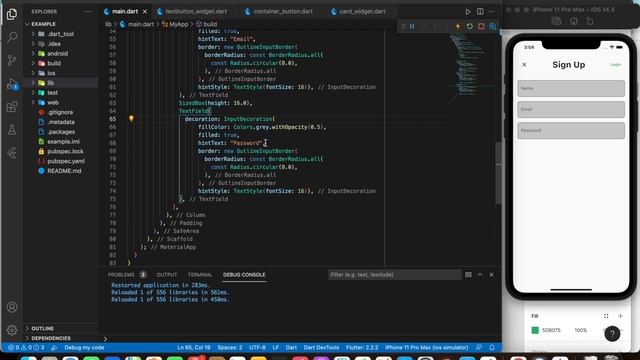640x360 pixels.
Task: Close the main.dart tab
Action: 144,11
